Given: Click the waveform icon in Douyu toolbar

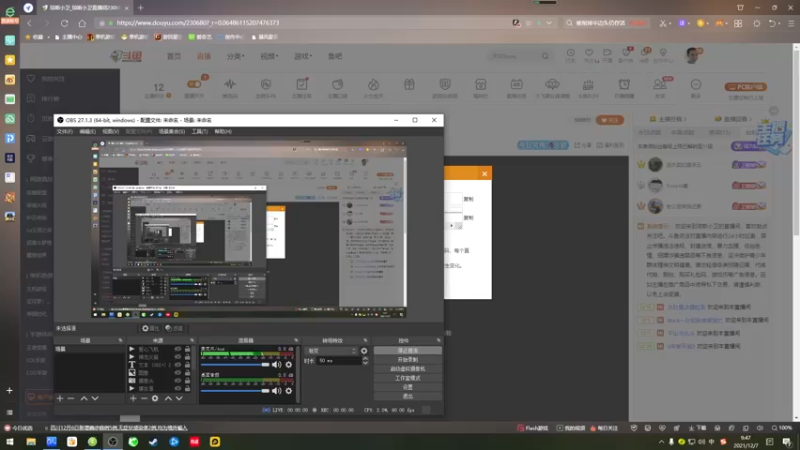Looking at the screenshot, I should [x=230, y=84].
